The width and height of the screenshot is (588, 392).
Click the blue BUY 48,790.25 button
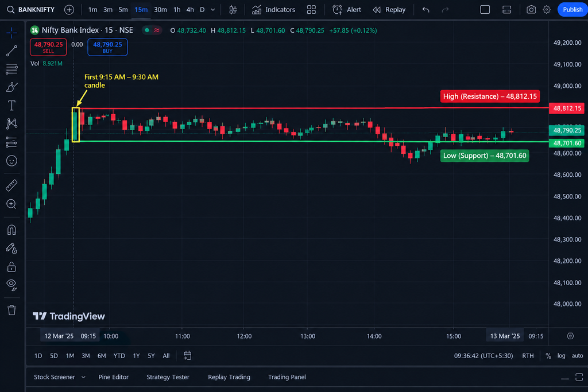(x=107, y=47)
